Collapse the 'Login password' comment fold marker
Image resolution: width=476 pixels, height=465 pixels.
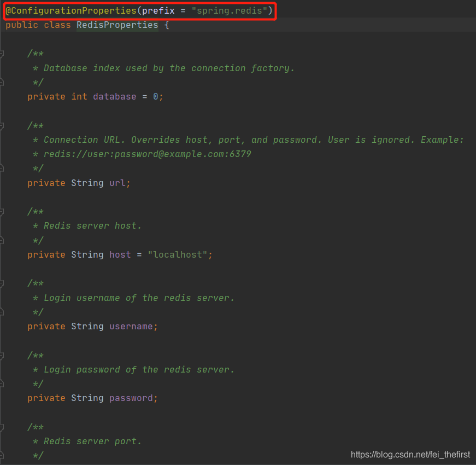click(2, 356)
